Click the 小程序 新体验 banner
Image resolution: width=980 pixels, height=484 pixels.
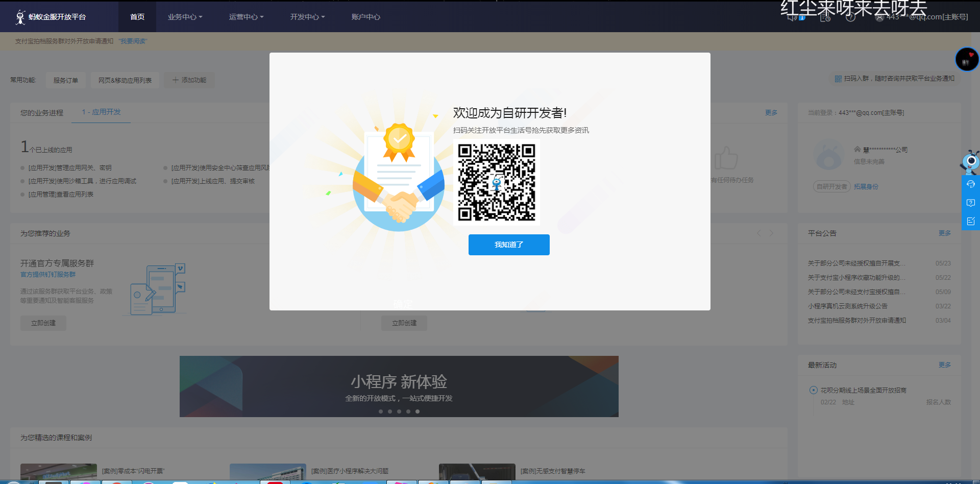[x=399, y=386]
